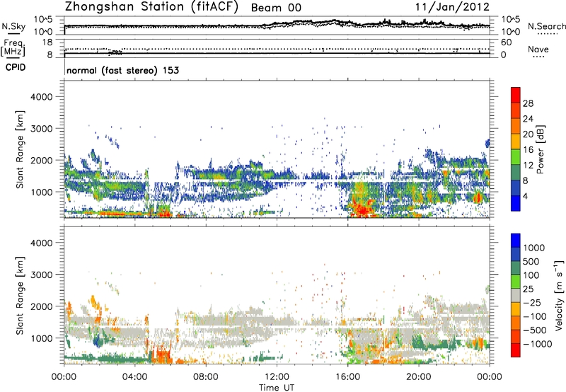Click the '04:00' time axis tick
The image size is (566, 392).
pyautogui.click(x=135, y=377)
